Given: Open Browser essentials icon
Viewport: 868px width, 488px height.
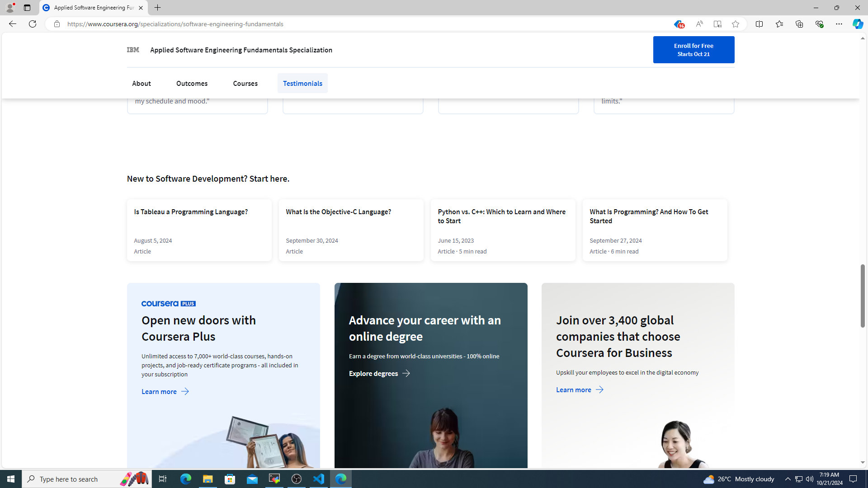Looking at the screenshot, I should [x=819, y=24].
